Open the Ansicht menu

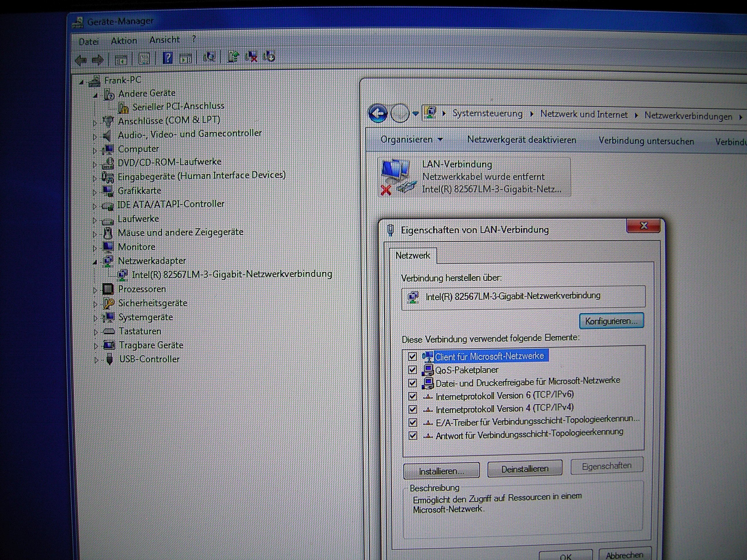coord(165,40)
